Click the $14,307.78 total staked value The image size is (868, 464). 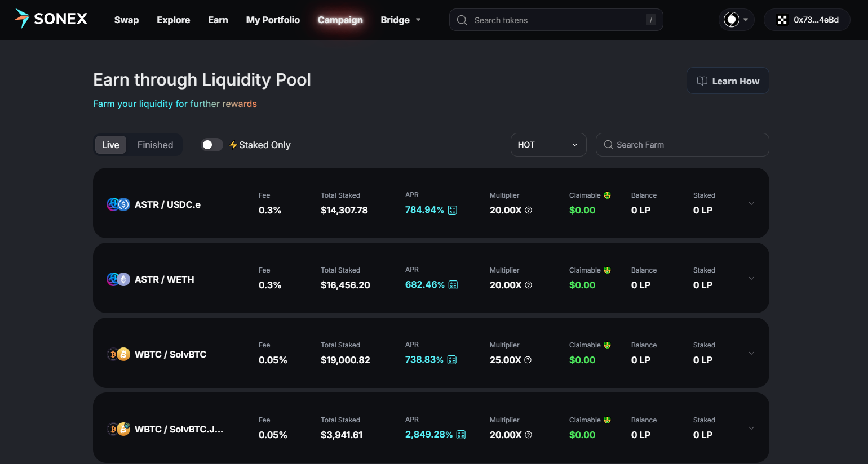tap(344, 210)
